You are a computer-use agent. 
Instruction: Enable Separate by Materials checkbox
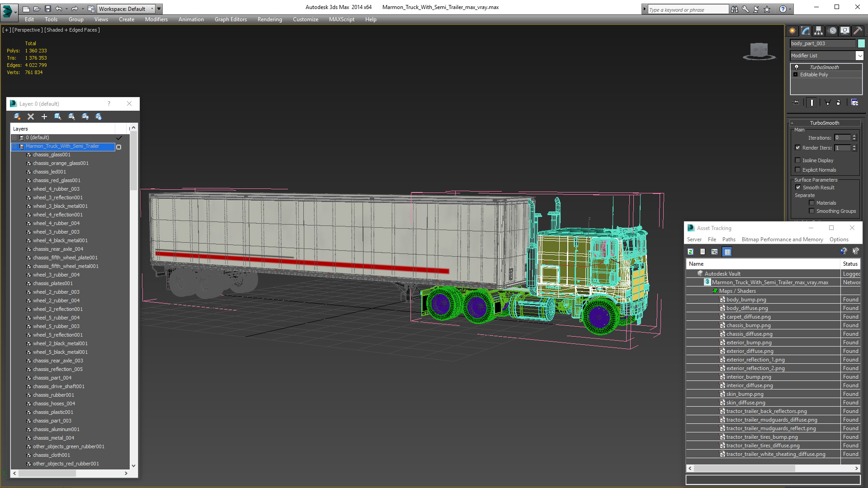(811, 203)
